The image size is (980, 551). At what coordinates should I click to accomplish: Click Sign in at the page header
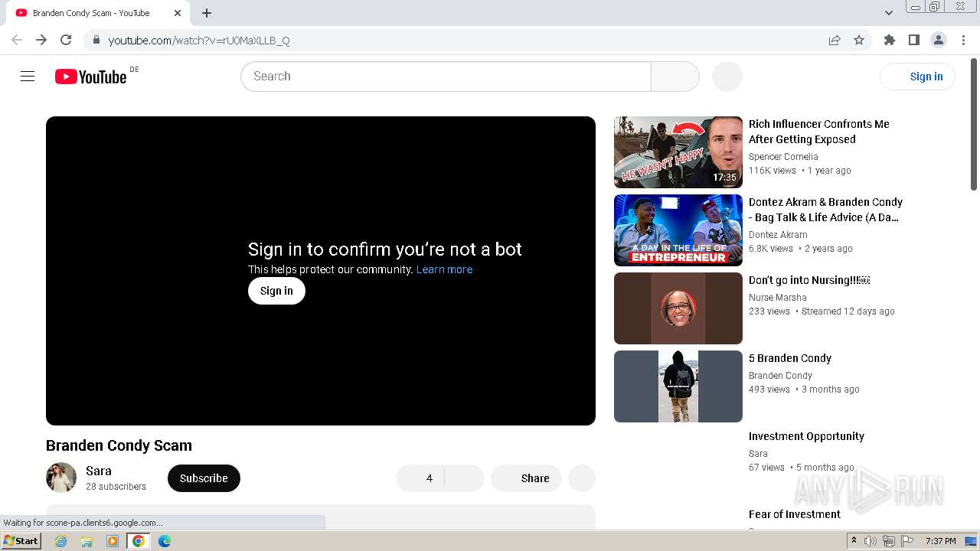point(918,77)
